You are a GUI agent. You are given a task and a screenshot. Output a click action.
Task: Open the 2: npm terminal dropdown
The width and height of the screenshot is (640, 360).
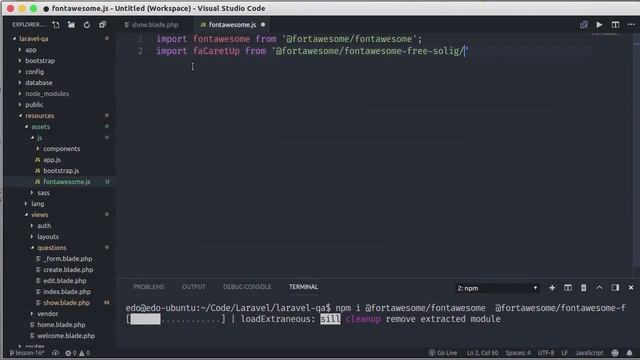click(x=497, y=288)
